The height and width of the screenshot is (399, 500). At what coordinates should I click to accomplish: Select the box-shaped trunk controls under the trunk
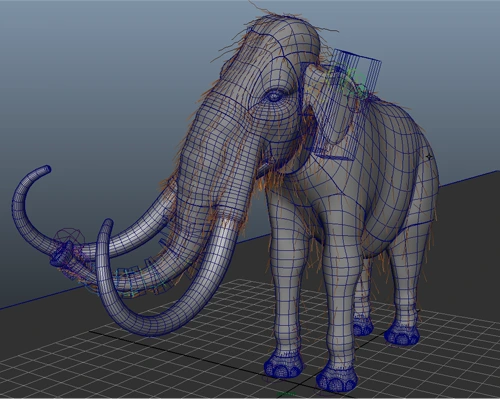[140, 278]
